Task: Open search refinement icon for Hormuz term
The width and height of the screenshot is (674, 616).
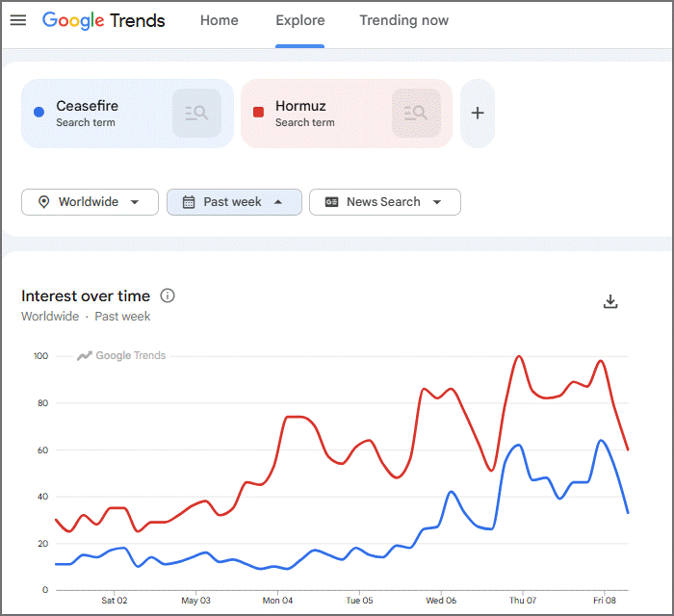Action: tap(416, 113)
